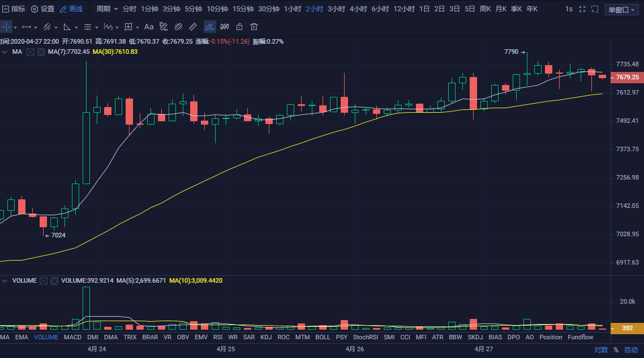
Task: Open MA indicator settings gear
Action: click(31, 52)
